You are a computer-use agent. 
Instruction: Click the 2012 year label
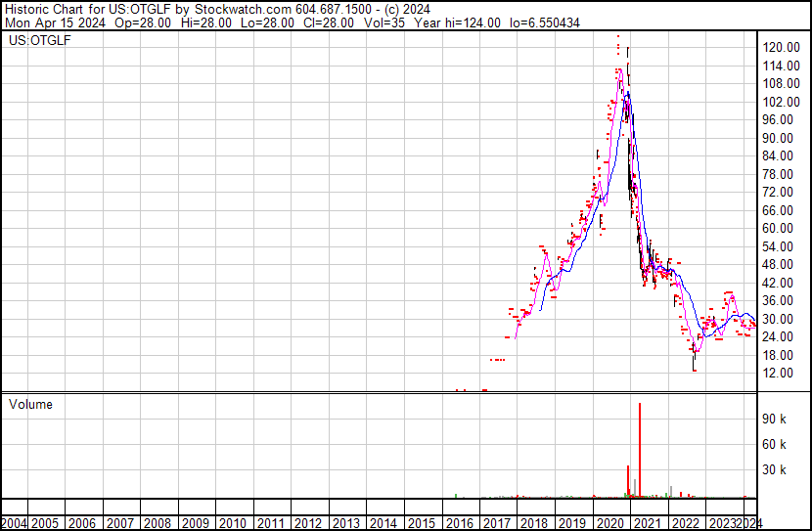(x=308, y=523)
